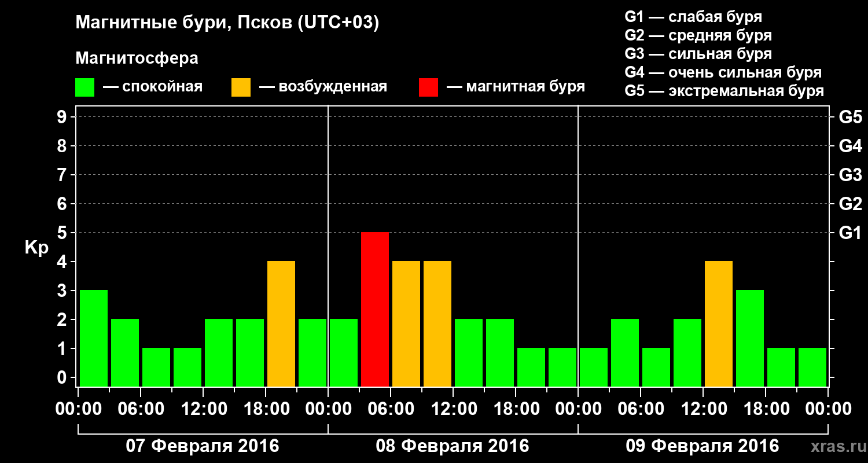This screenshot has width=868, height=463.
Task: Select the orange Kp 4 bar on 09 February
Action: [719, 324]
